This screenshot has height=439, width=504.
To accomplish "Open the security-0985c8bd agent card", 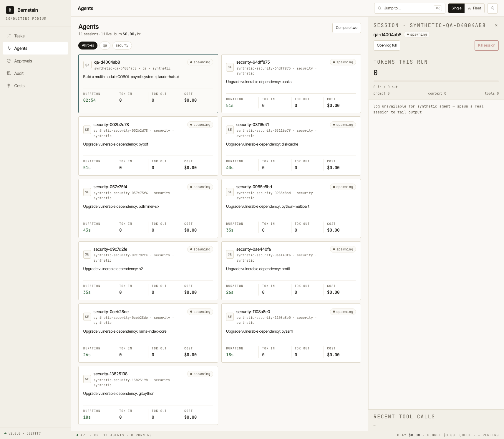I will click(x=291, y=208).
